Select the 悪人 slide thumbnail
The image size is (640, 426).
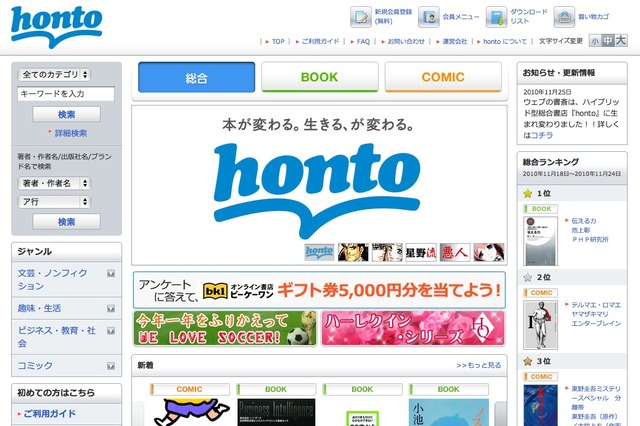click(x=455, y=252)
